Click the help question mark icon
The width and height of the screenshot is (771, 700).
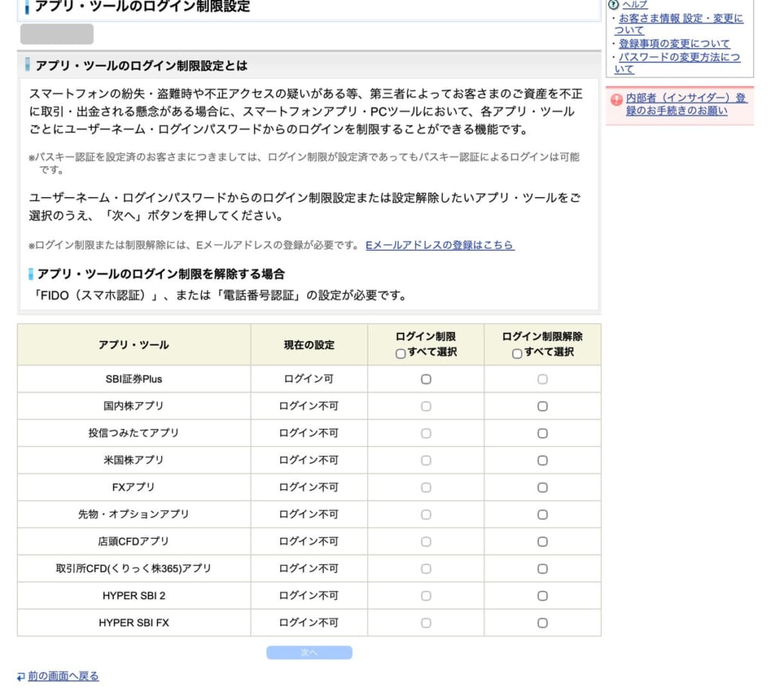[613, 5]
